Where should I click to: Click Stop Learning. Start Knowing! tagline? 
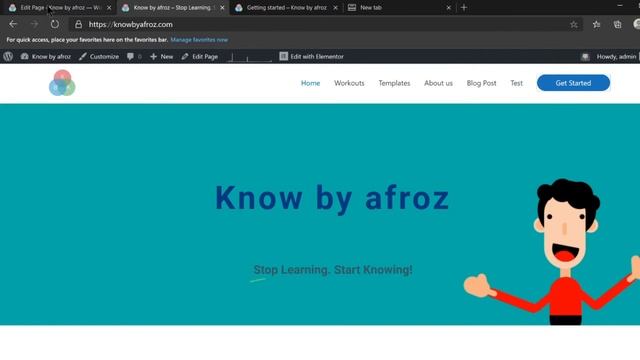click(x=333, y=270)
